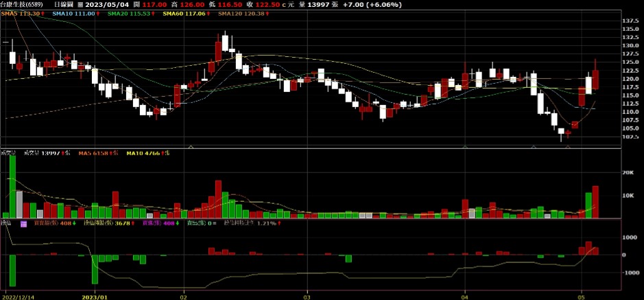The image size is (644, 300).
Task: Click the 10K volume axis label
Action: [628, 196]
